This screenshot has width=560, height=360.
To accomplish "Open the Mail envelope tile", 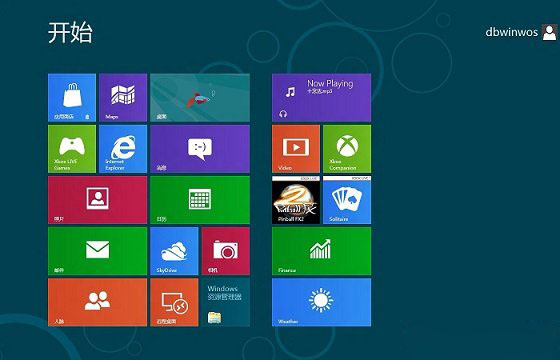I will coord(98,251).
